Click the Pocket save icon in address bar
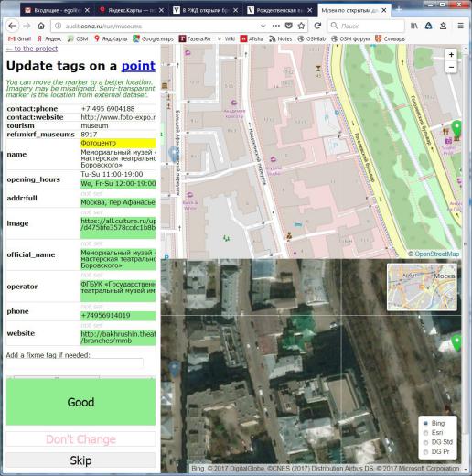472x476 pixels. coord(288,26)
